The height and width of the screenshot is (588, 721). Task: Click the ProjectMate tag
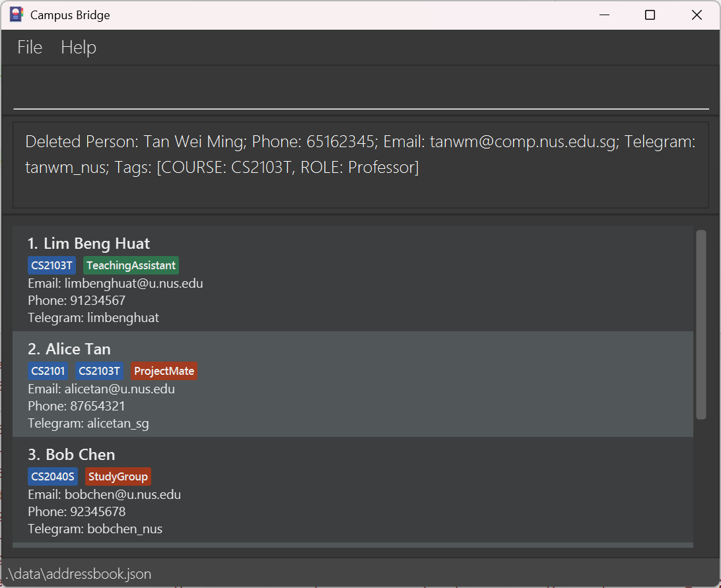tap(164, 371)
